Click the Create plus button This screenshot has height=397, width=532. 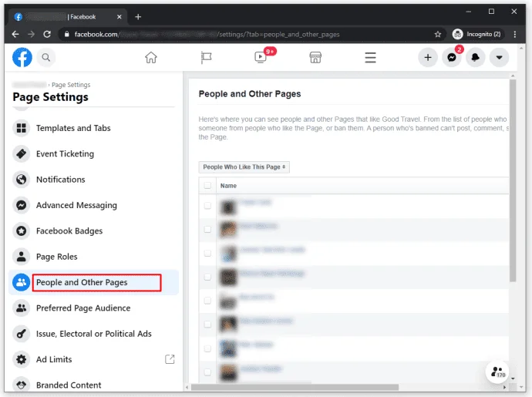click(x=428, y=57)
